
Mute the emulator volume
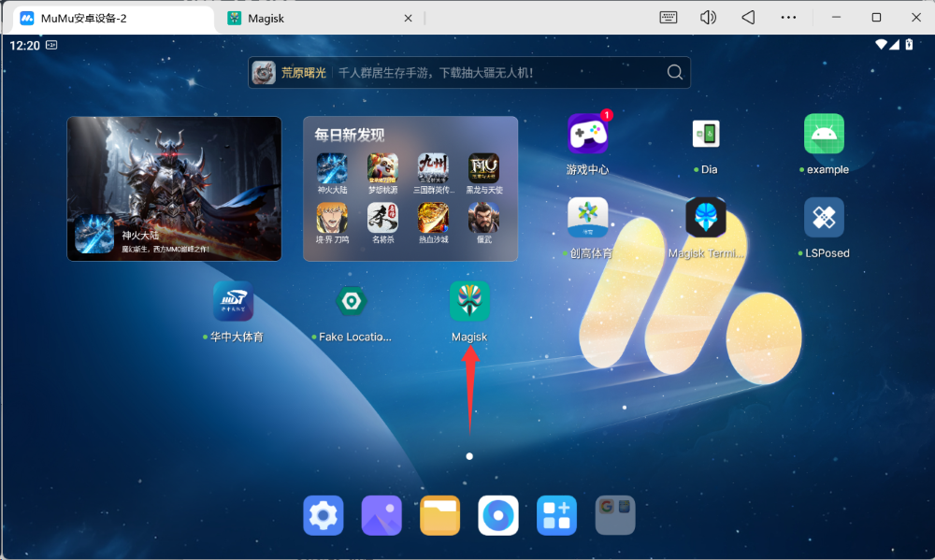(708, 16)
